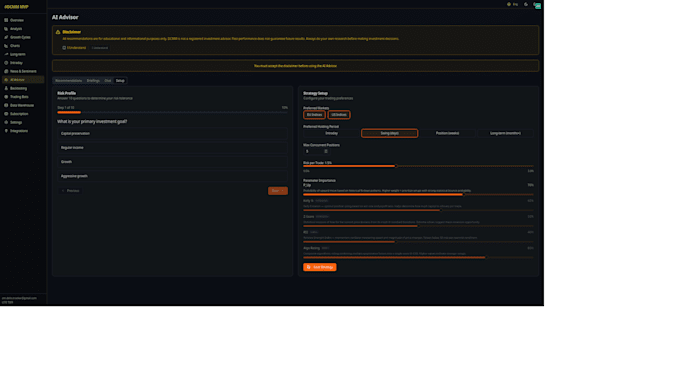Click the 'Risk Profile' heading
The height and width of the screenshot is (383, 680).
[66, 93]
